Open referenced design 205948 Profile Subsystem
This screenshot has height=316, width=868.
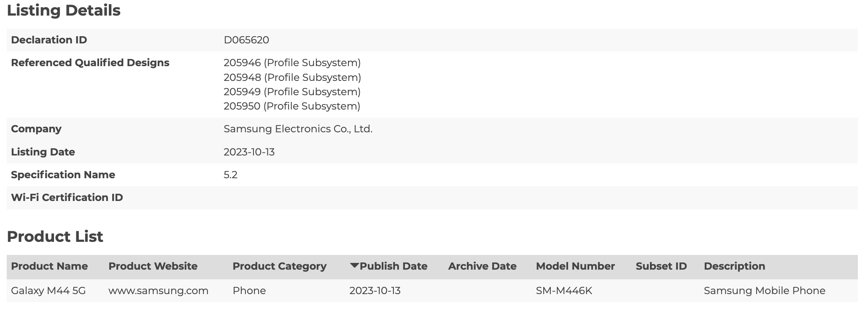(x=292, y=78)
